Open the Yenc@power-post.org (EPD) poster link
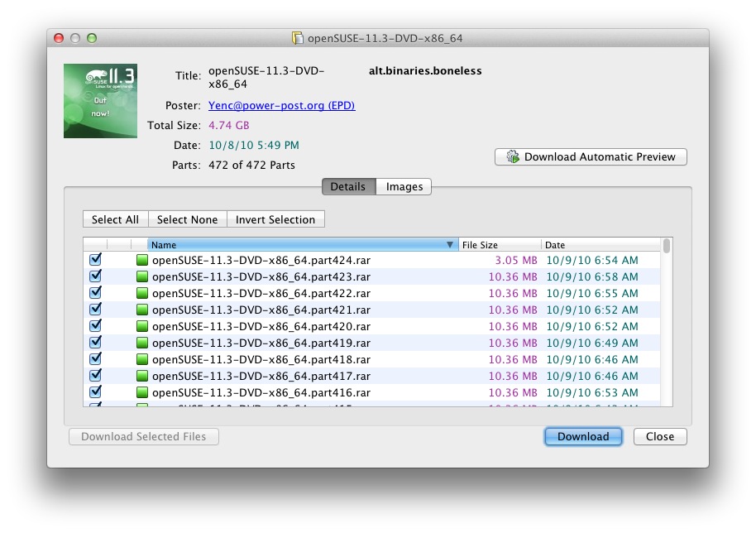756x533 pixels. click(x=281, y=105)
